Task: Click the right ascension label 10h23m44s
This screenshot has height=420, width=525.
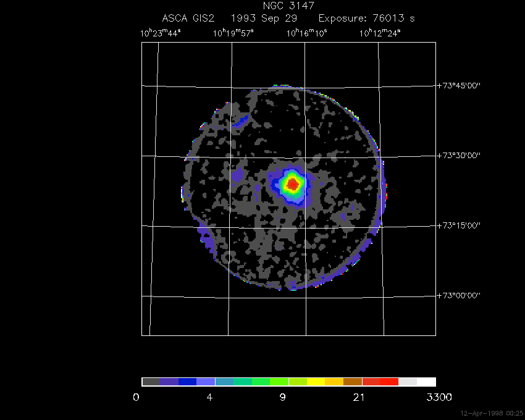Action: 160,33
